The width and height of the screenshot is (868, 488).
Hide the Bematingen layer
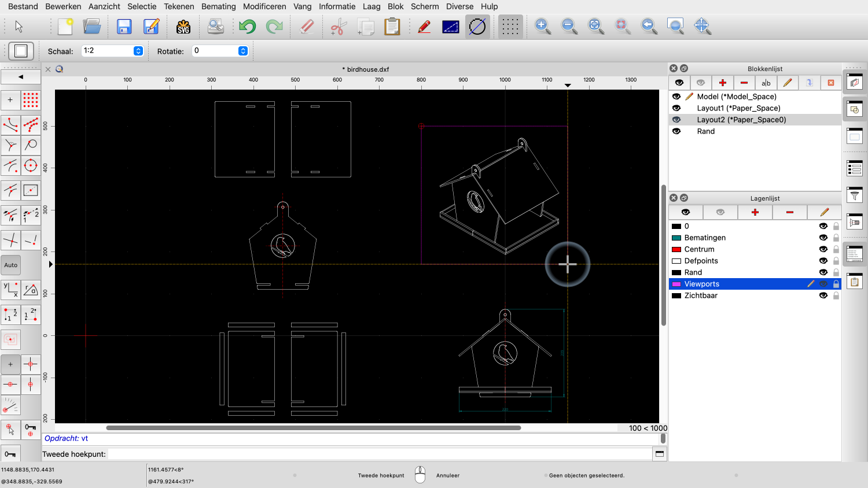point(823,238)
